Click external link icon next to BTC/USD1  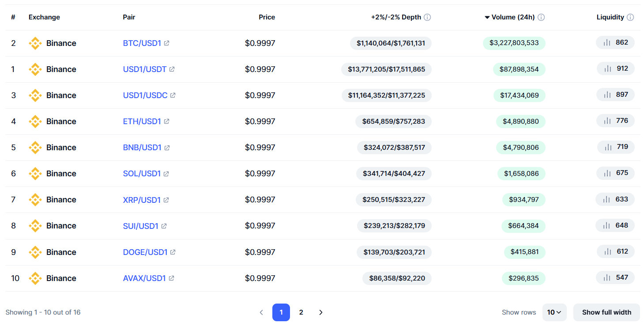pos(166,43)
